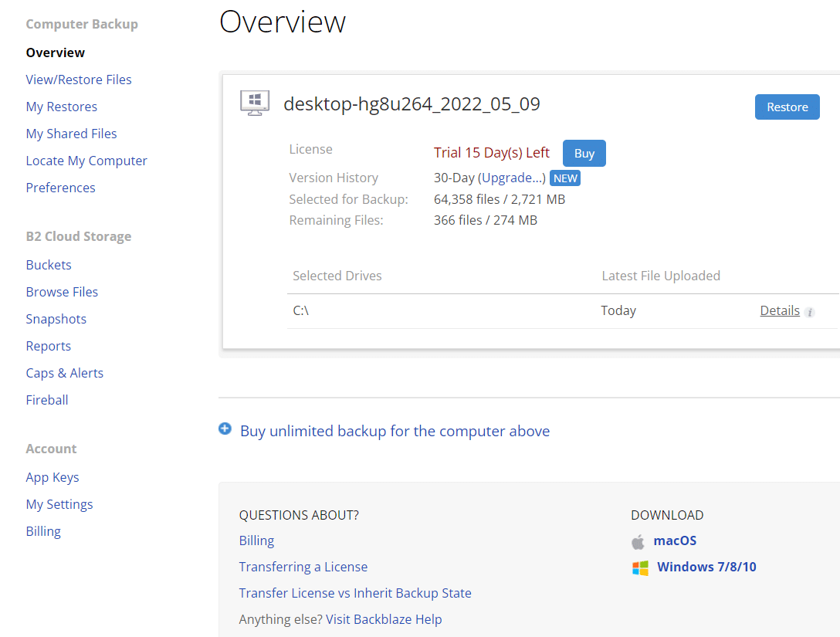
Task: Click the Computer Backup section heading
Action: point(82,24)
